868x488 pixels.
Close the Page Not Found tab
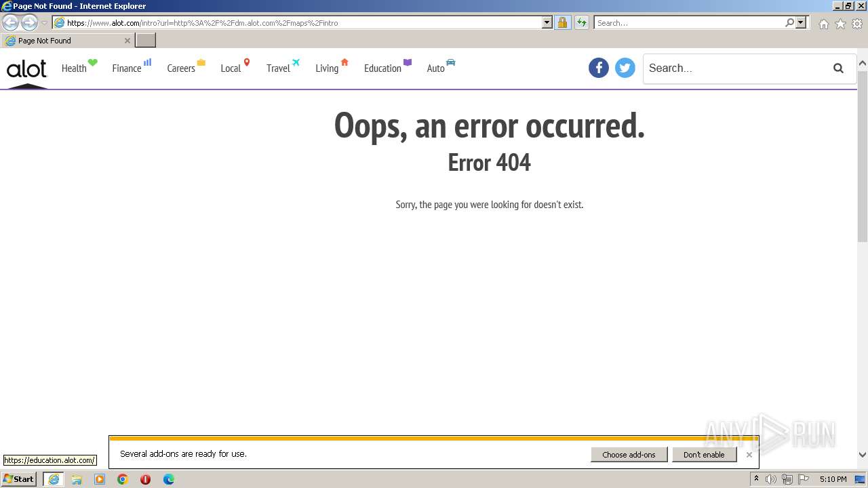coord(127,41)
